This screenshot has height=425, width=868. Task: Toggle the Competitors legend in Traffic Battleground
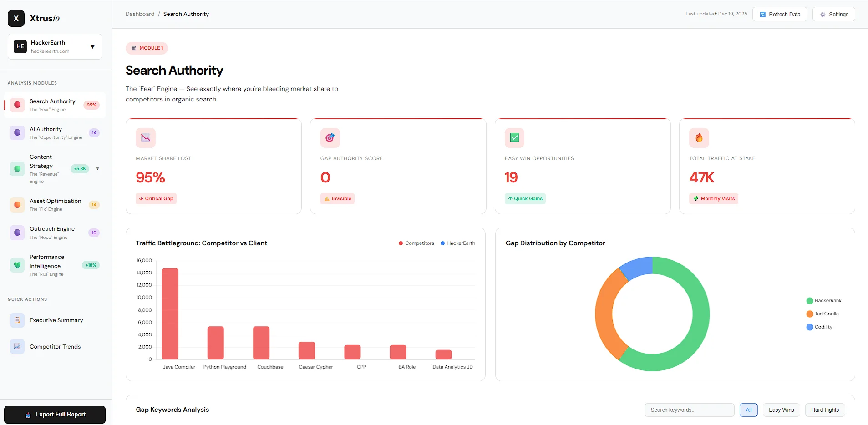point(416,243)
